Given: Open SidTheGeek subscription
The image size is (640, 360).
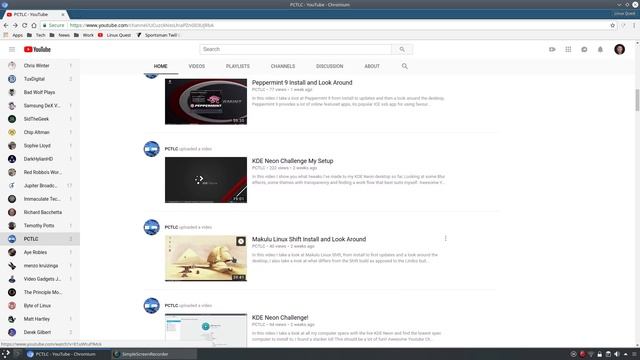Looking at the screenshot, I should (40, 119).
